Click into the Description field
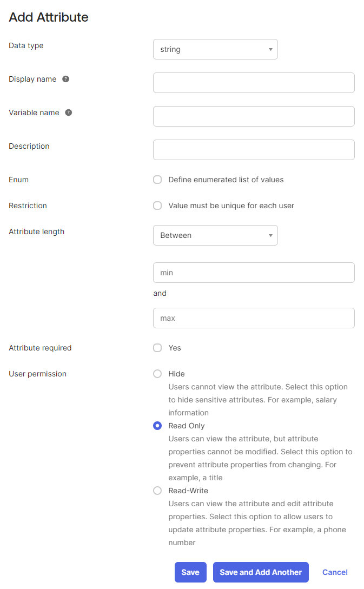 254,150
